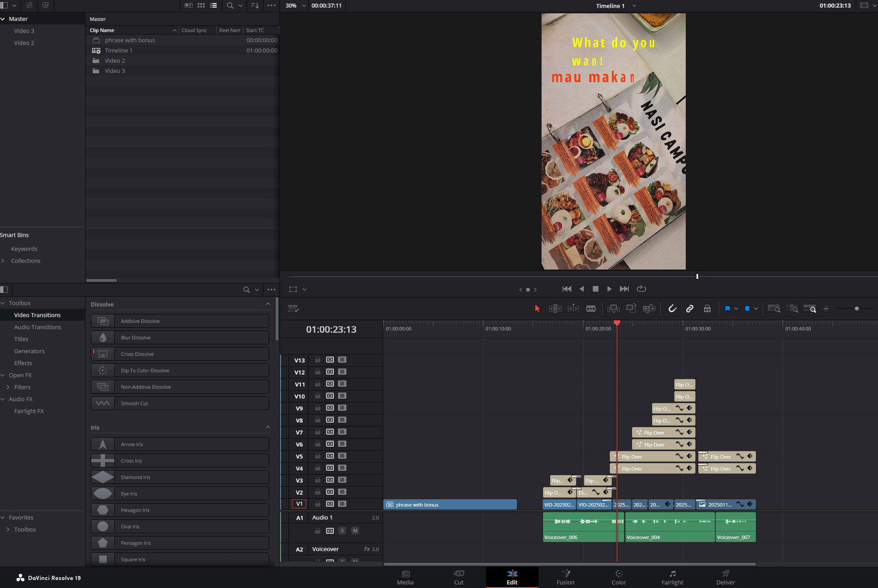This screenshot has height=588, width=878.
Task: Select the phrase with bonus timeline clip
Action: [450, 504]
